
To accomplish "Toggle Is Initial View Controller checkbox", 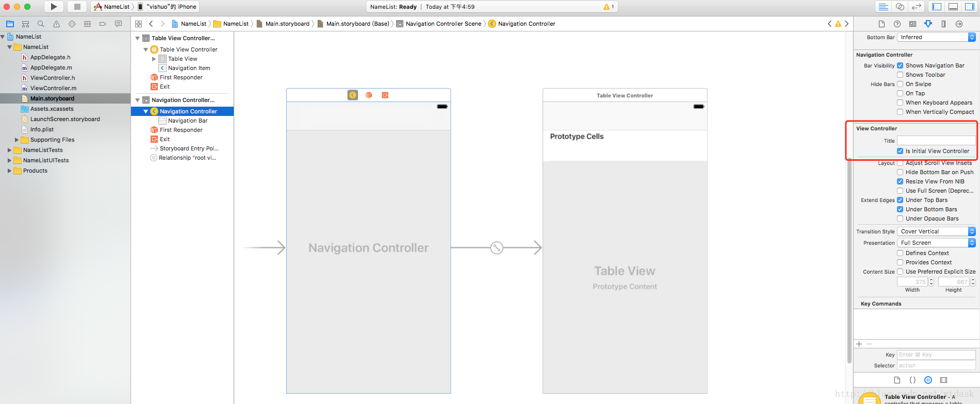I will click(x=900, y=151).
